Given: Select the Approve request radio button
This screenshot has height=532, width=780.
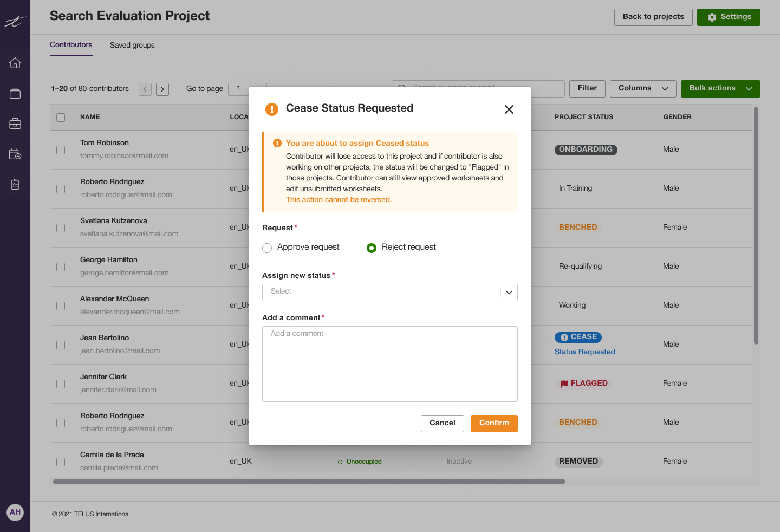Looking at the screenshot, I should 267,248.
